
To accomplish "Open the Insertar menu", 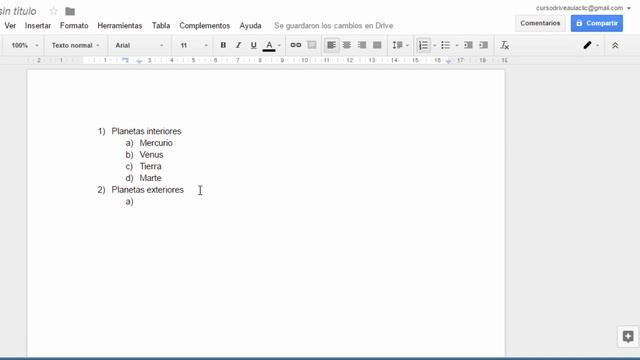I will (x=38, y=26).
